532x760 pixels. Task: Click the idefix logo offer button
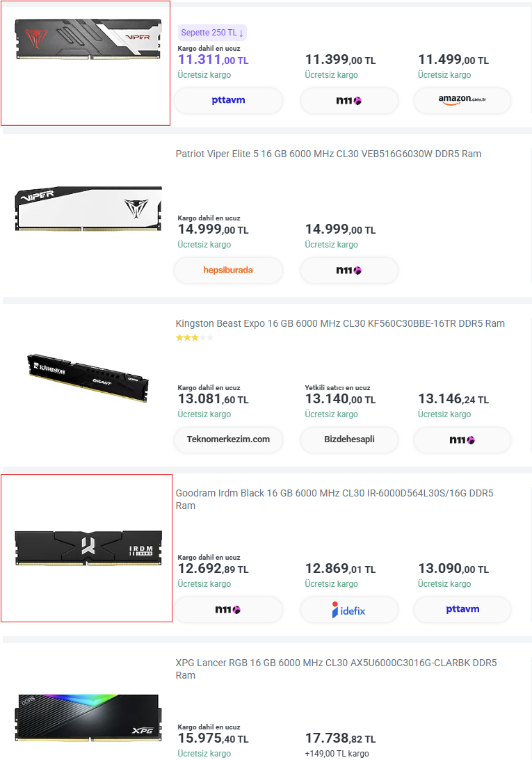(349, 609)
